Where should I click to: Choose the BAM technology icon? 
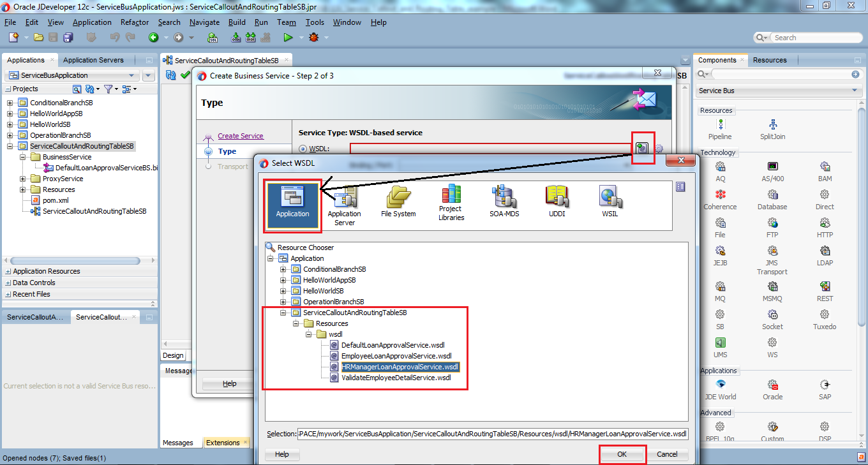[x=825, y=171]
